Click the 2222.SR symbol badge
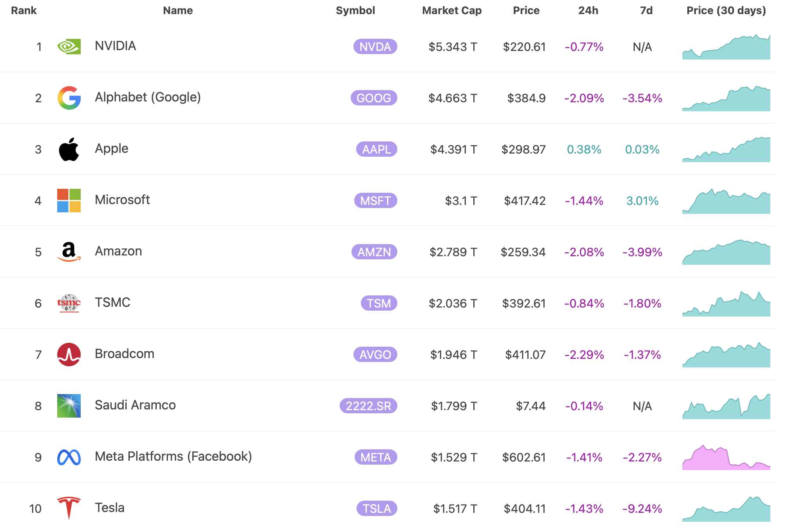Viewport: 786px width, 532px height. tap(368, 406)
